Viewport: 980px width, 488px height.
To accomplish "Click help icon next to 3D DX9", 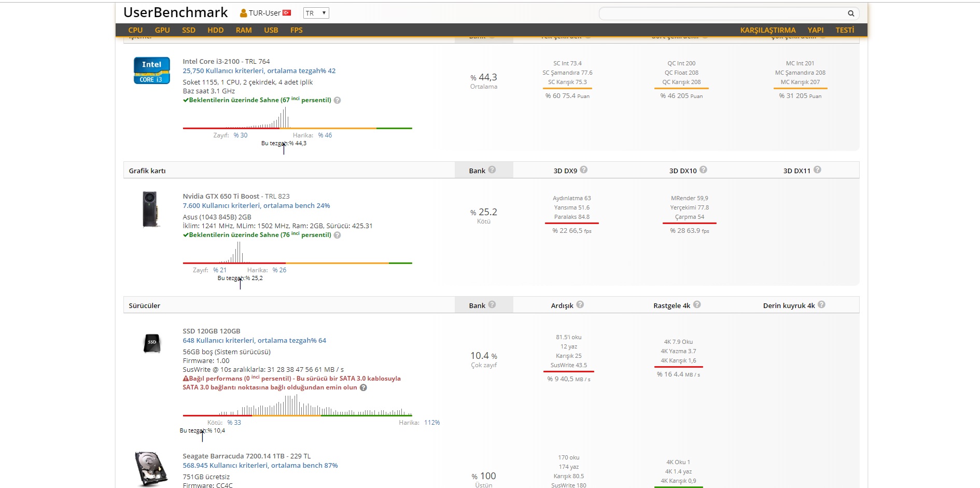I will pos(583,170).
